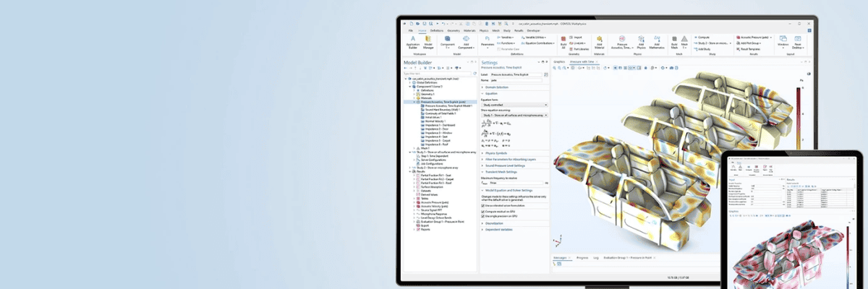The image size is (868, 289).
Task: Click Add Study in the ribbon
Action: click(702, 48)
